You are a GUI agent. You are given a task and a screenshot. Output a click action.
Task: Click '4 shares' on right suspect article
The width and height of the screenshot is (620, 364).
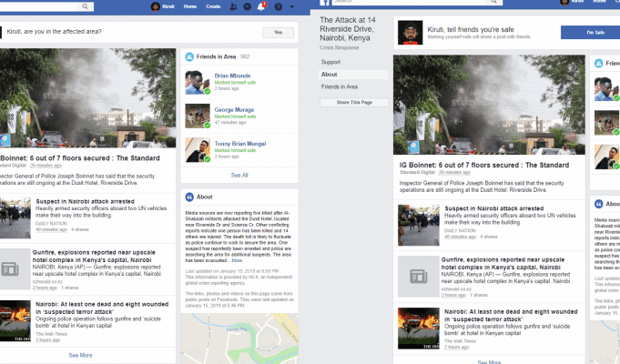click(x=489, y=237)
